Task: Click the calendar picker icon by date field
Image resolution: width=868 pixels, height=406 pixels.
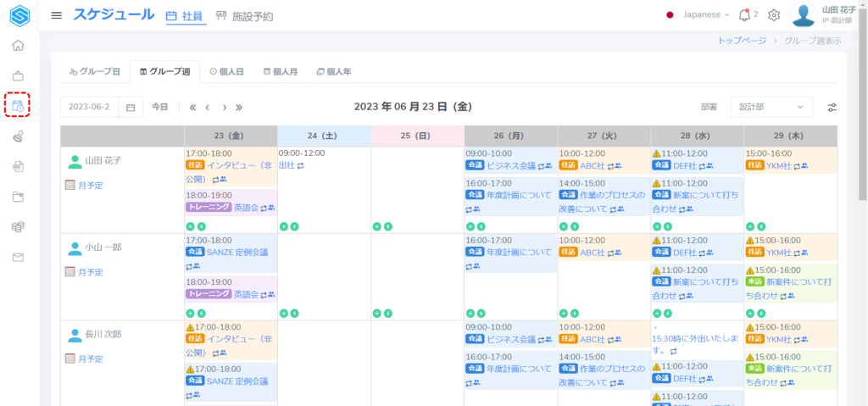Action: [x=131, y=108]
